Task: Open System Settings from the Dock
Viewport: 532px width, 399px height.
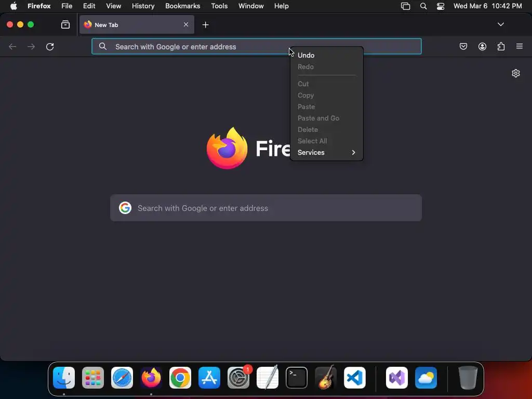Action: (238, 378)
